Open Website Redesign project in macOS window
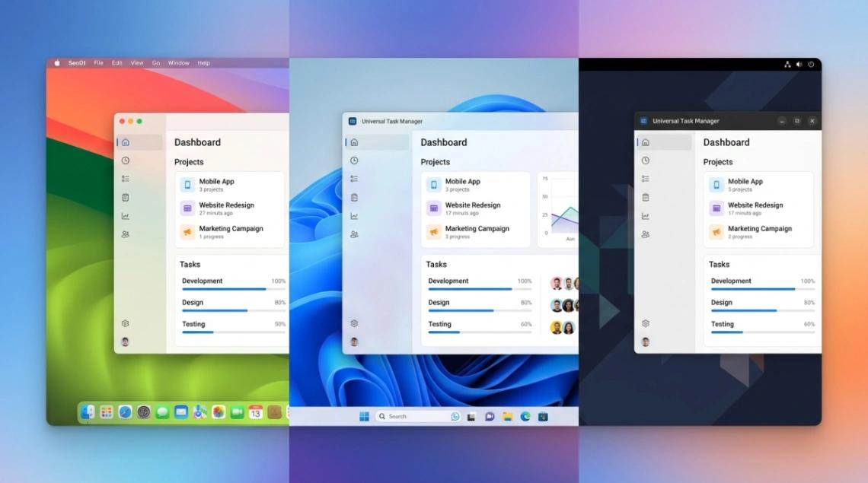This screenshot has width=868, height=483. [230, 208]
